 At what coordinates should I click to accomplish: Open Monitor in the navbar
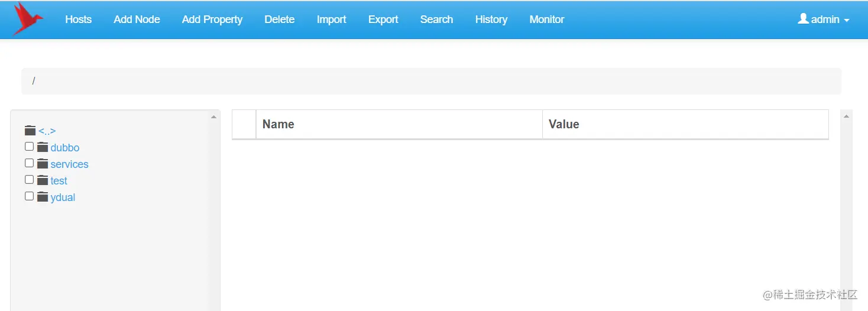(x=547, y=20)
